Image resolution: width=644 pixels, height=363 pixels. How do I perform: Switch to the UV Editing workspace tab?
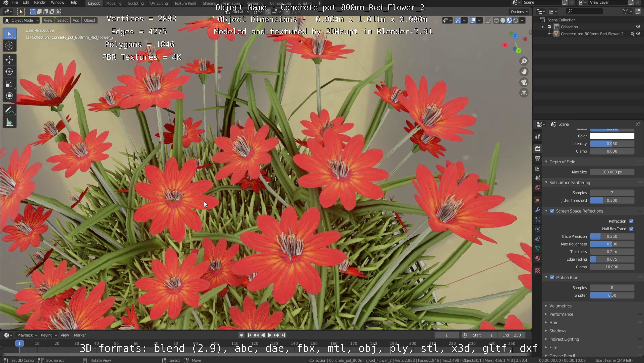click(159, 3)
